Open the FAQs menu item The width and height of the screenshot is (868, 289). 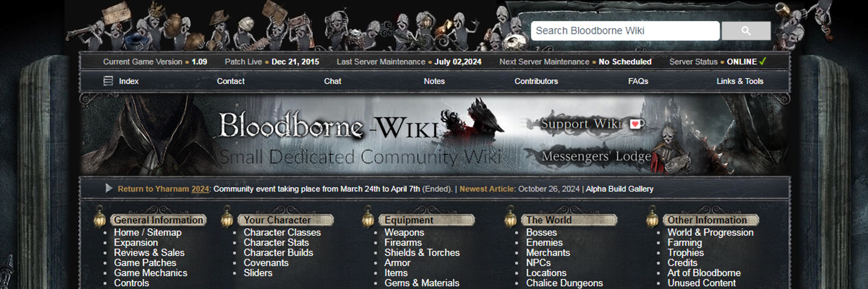(x=638, y=81)
